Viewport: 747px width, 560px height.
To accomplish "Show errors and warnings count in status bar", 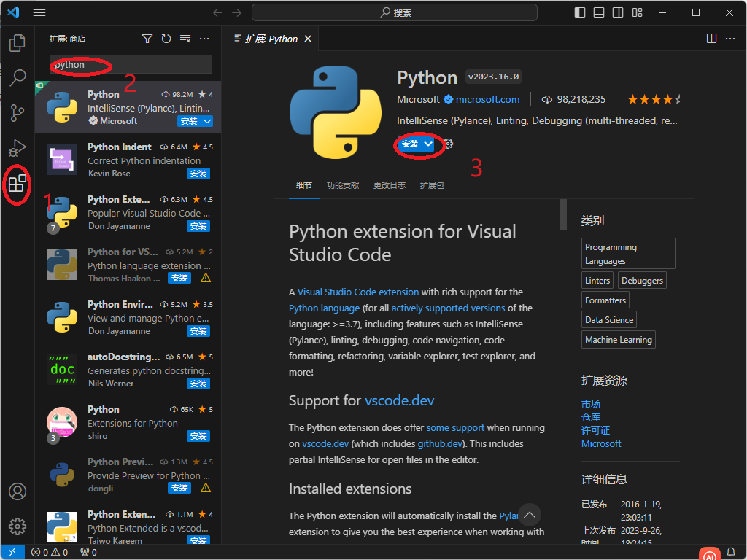I will pos(50,553).
